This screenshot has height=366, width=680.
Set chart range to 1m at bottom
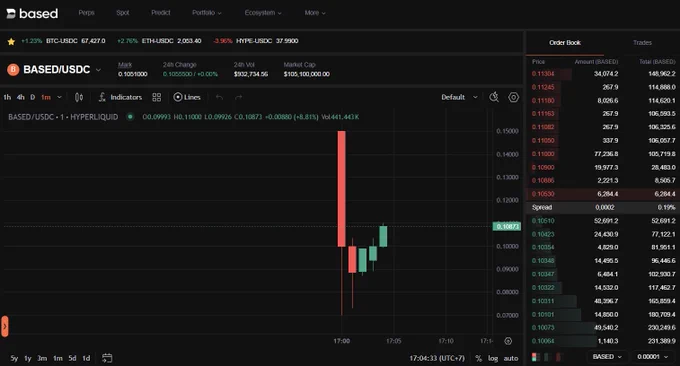[58, 358]
